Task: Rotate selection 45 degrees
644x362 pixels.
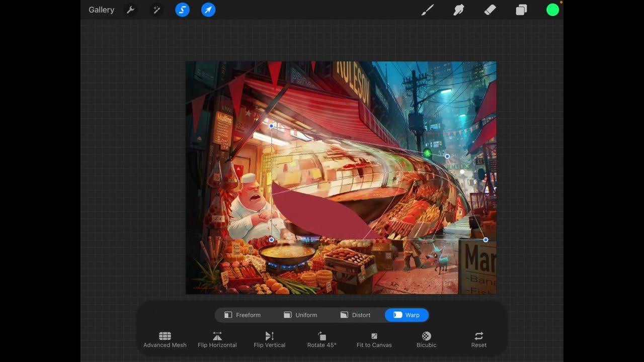Action: click(322, 340)
